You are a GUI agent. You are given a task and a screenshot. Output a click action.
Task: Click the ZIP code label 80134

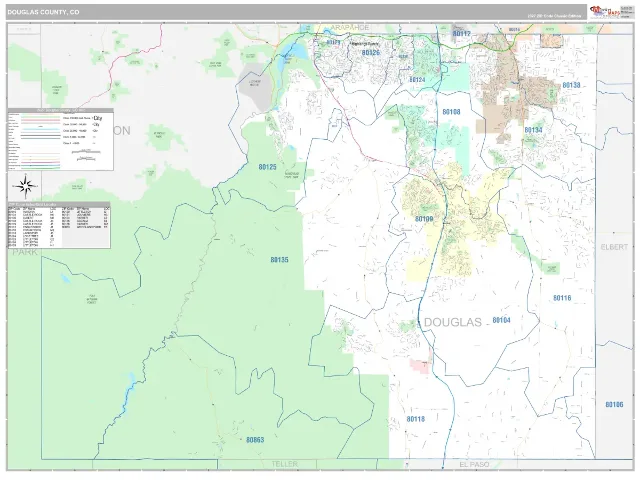[x=533, y=130]
